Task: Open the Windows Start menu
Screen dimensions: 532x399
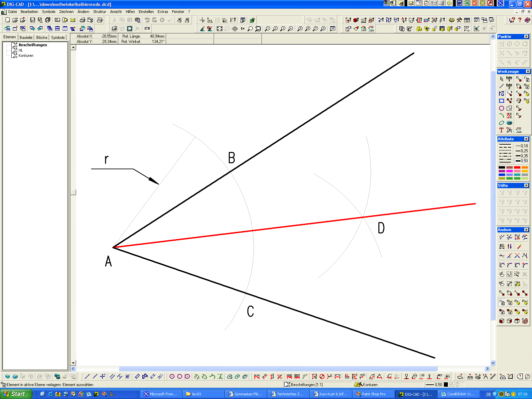Action: (x=16, y=394)
